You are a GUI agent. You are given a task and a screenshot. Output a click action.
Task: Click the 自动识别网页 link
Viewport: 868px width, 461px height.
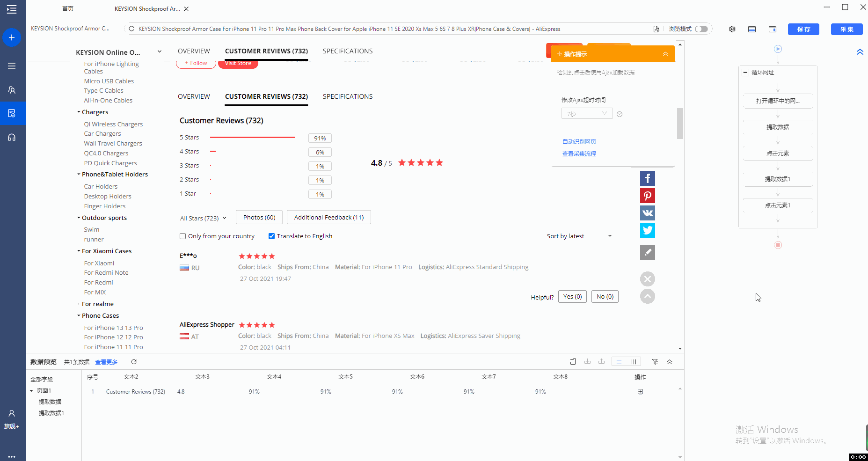579,141
